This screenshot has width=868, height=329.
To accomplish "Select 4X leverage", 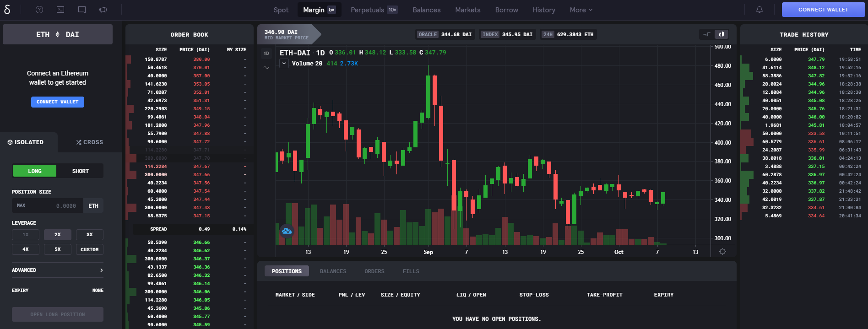I will pyautogui.click(x=26, y=249).
